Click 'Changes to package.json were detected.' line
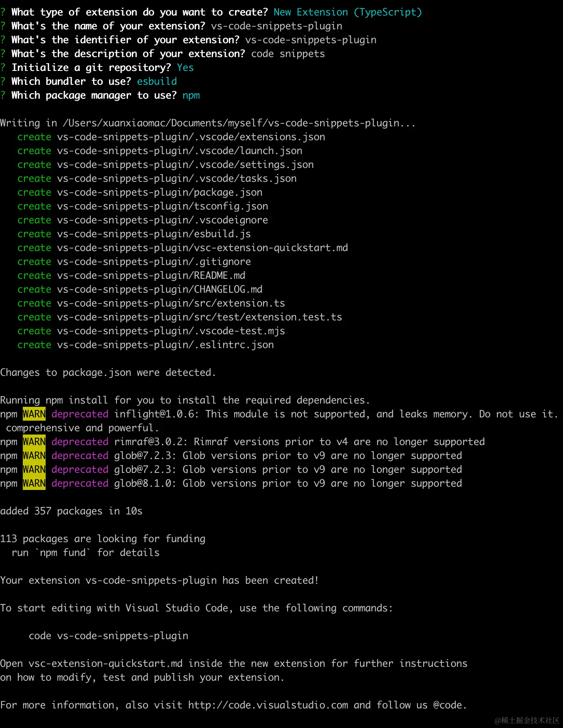 click(108, 373)
